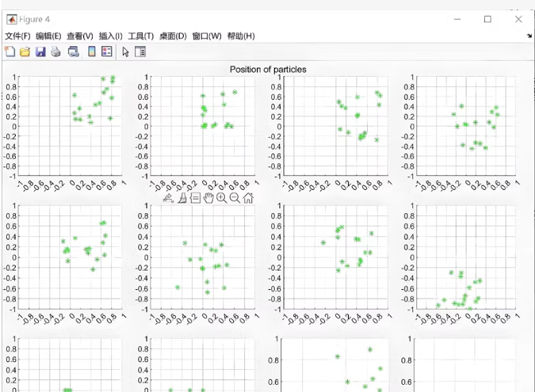This screenshot has width=535, height=392.
Task: Open the 工具(T) menu
Action: 140,36
